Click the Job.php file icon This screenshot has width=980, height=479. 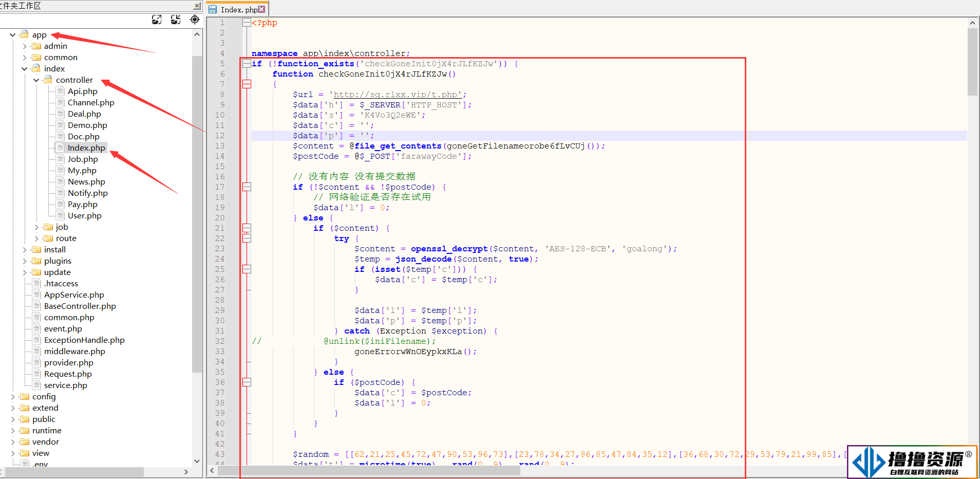pyautogui.click(x=60, y=159)
